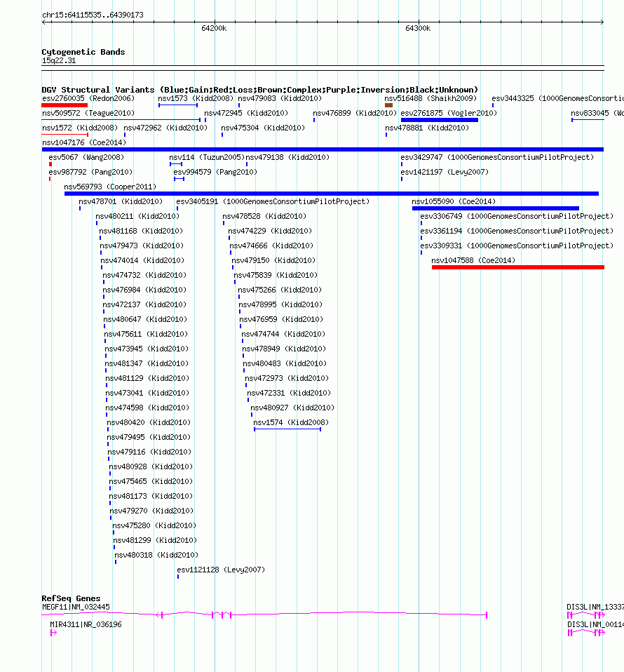Click esv3361194 variant label
Image resolution: width=624 pixels, height=672 pixels.
tap(517, 231)
